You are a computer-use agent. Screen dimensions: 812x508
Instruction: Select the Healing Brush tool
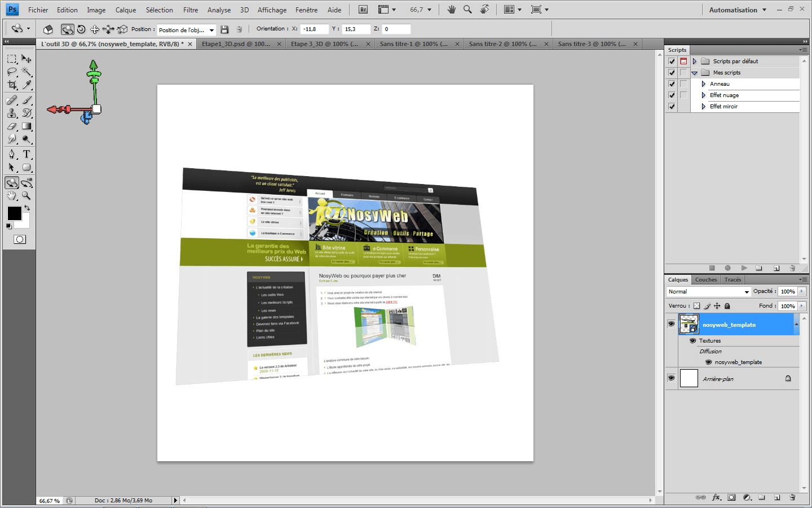click(12, 100)
